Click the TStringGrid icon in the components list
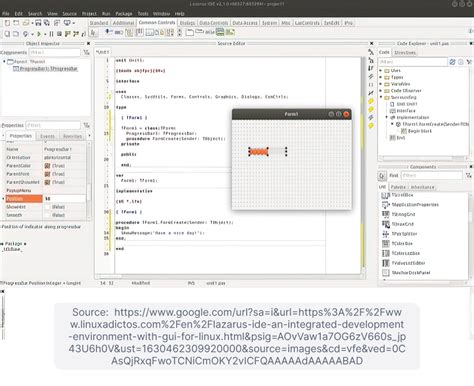474x386 pixels. 386,214
